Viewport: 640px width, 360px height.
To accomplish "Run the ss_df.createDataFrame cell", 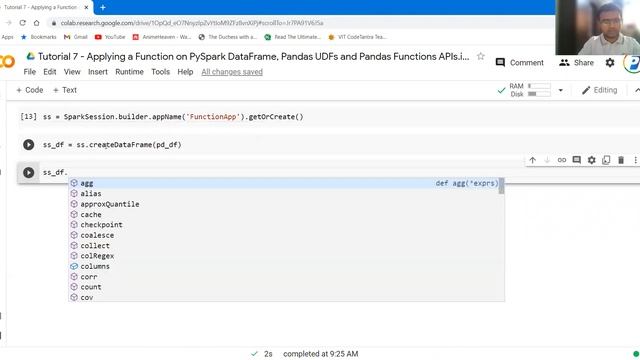I will click(x=29, y=144).
